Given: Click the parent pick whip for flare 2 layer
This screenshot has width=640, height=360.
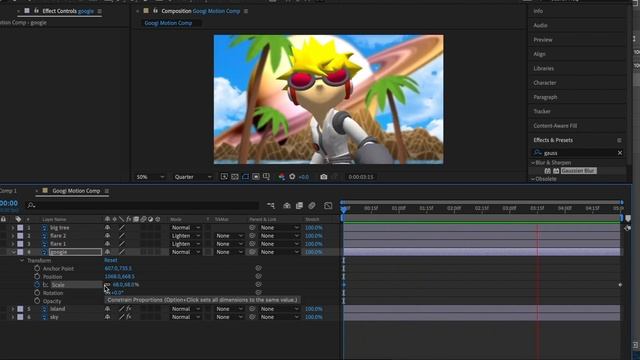Looking at the screenshot, I should 252,236.
